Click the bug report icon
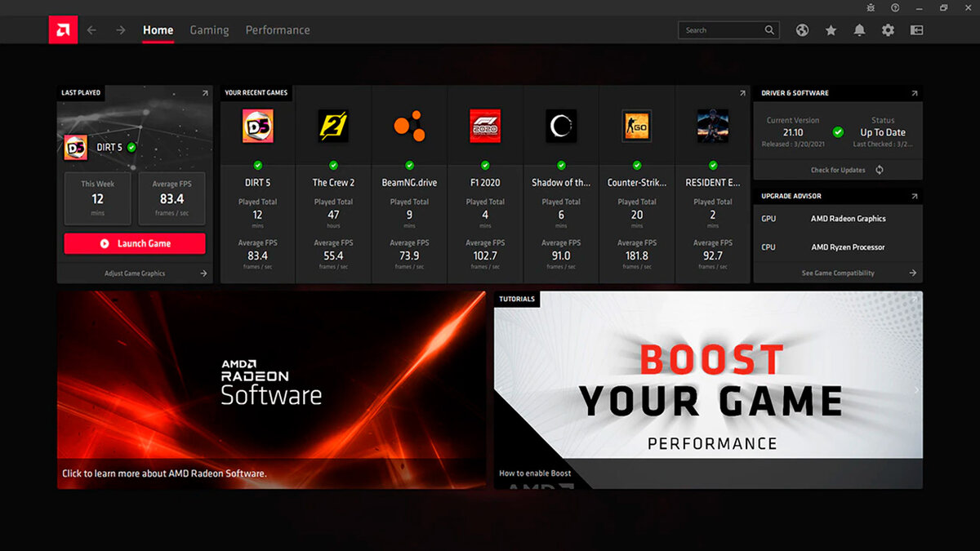980x551 pixels. [x=871, y=7]
